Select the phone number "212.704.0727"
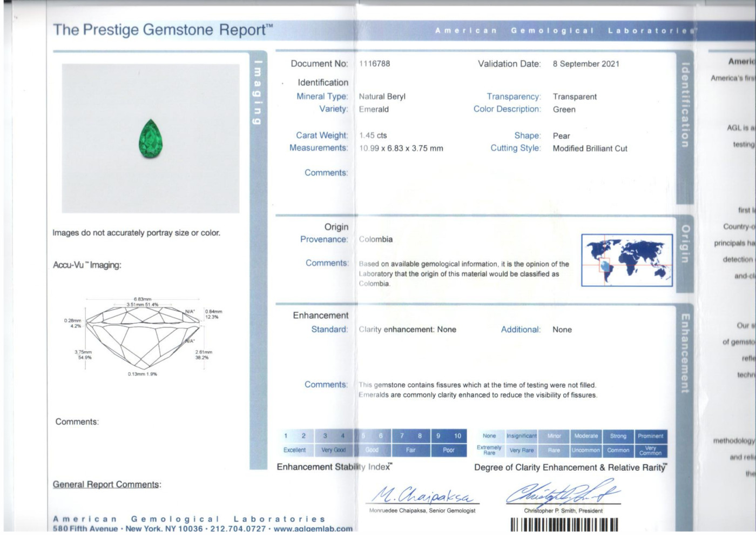 click(238, 529)
